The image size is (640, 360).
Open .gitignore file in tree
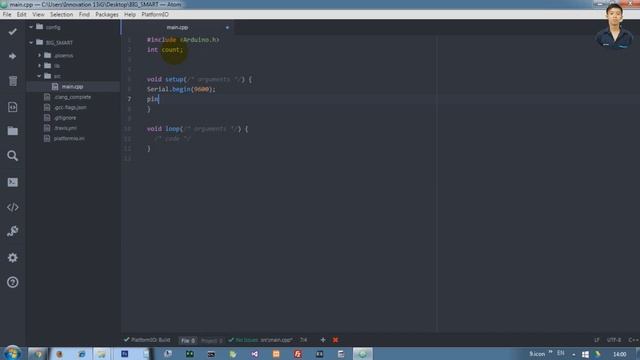click(65, 118)
